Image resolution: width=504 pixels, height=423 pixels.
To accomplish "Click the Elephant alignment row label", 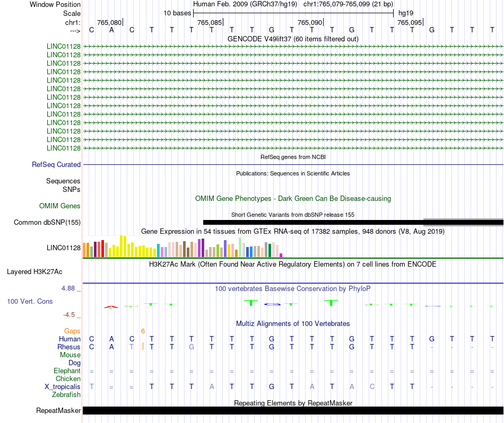I will point(67,371).
